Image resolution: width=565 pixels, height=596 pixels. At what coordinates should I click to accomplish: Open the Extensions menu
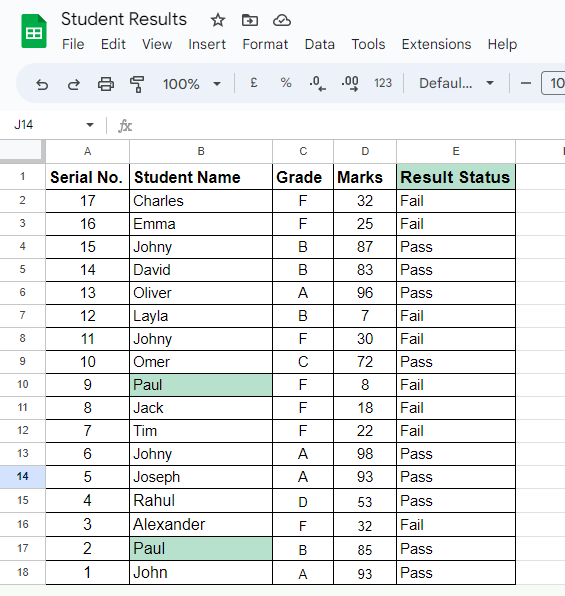point(436,44)
